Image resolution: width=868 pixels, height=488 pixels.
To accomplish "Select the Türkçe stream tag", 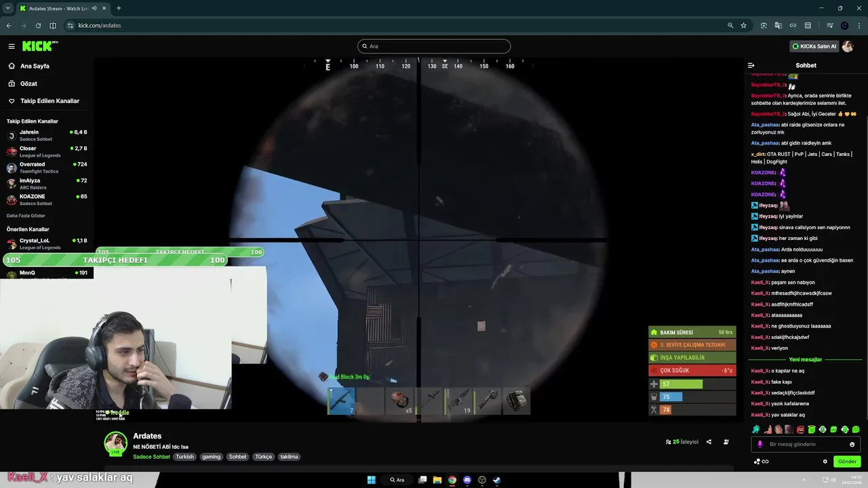I will 264,457.
